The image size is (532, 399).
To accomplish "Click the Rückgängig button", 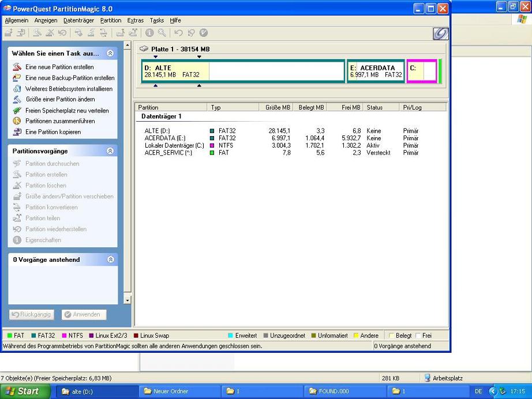I will tap(32, 314).
